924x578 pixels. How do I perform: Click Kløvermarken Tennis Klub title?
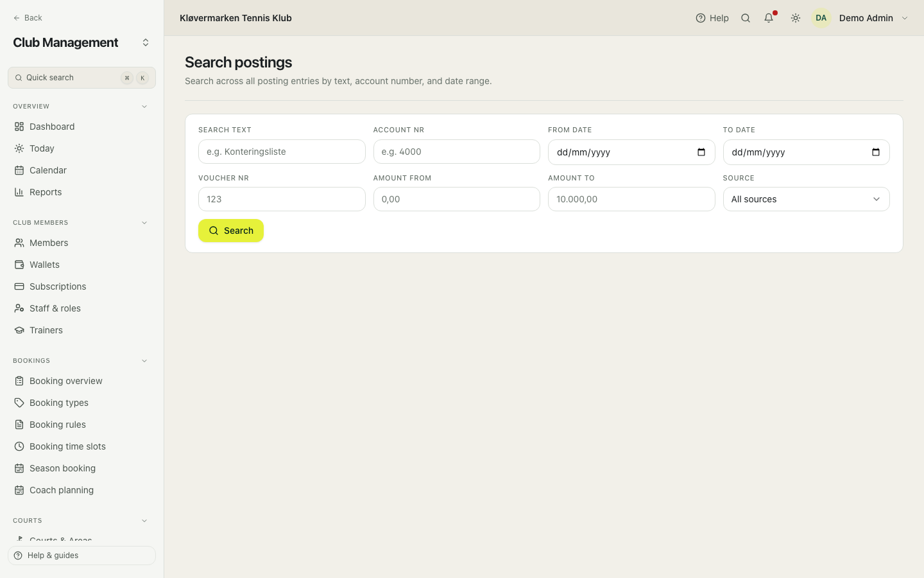[235, 18]
